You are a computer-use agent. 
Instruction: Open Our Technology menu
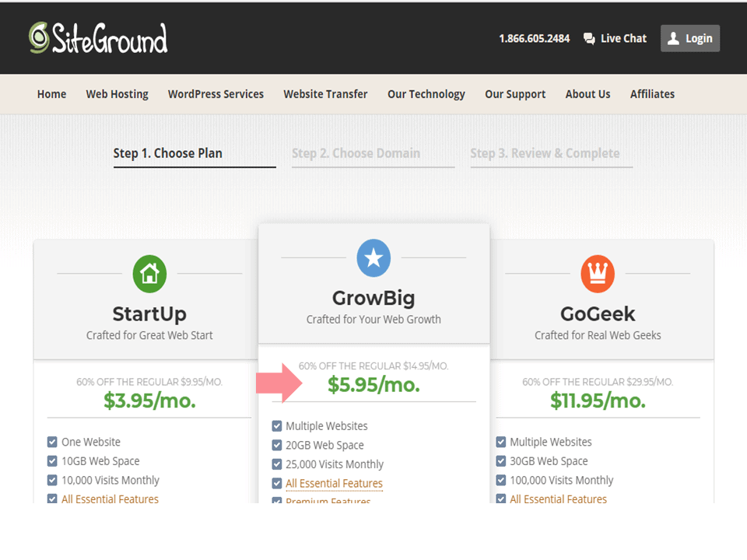click(x=426, y=94)
